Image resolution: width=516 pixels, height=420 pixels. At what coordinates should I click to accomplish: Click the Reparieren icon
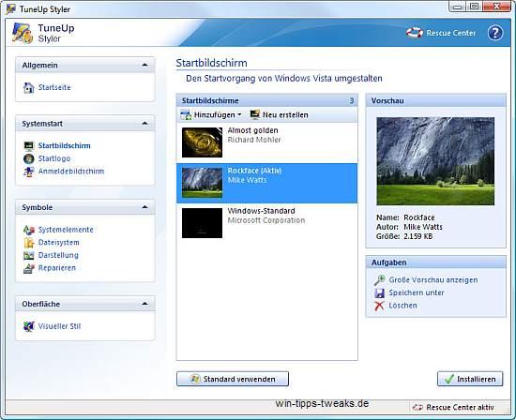tap(29, 268)
